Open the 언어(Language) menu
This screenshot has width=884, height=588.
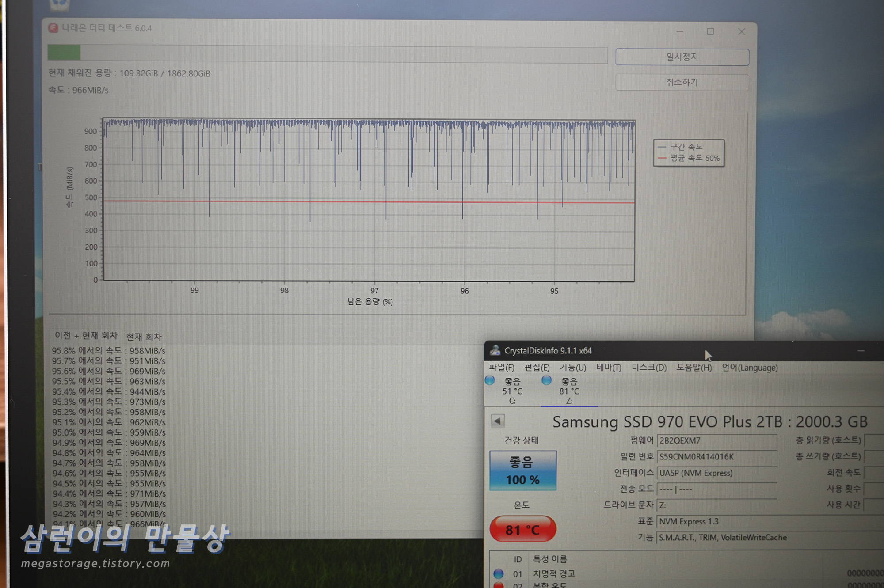[x=750, y=368]
